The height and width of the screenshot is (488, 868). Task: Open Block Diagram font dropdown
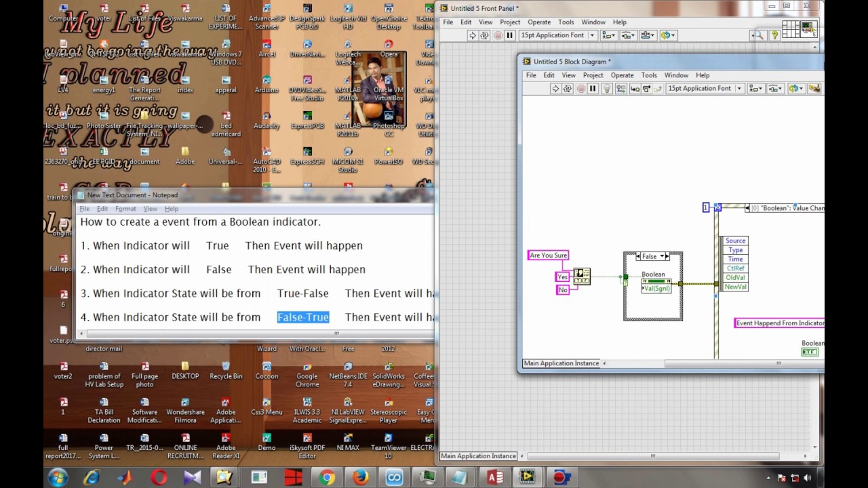pyautogui.click(x=705, y=89)
